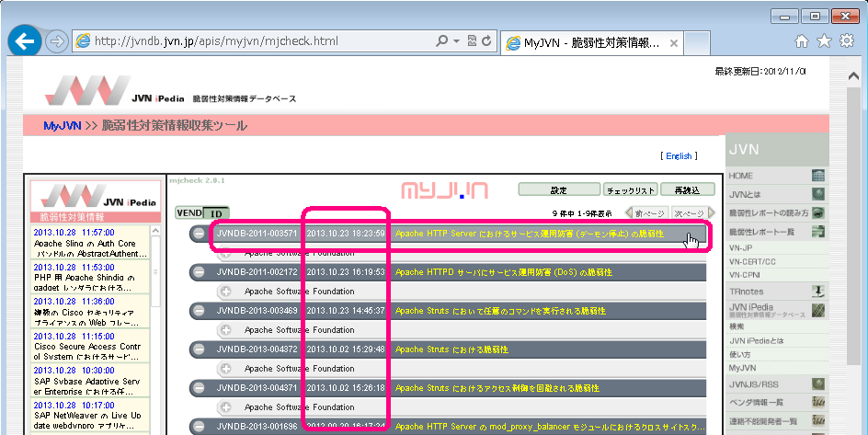The image size is (868, 435).
Task: Select the MyJVN browser tab
Action: click(x=590, y=43)
